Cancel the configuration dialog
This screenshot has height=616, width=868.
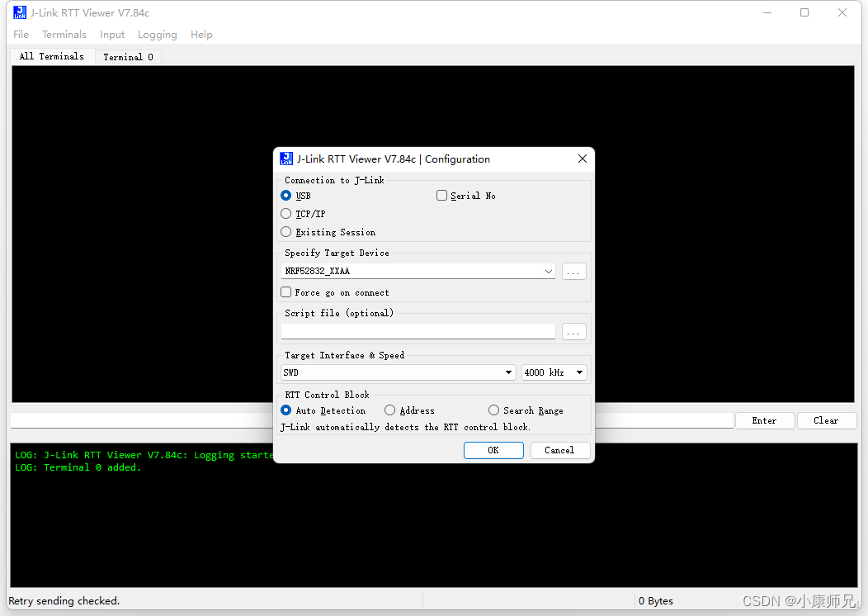point(560,450)
